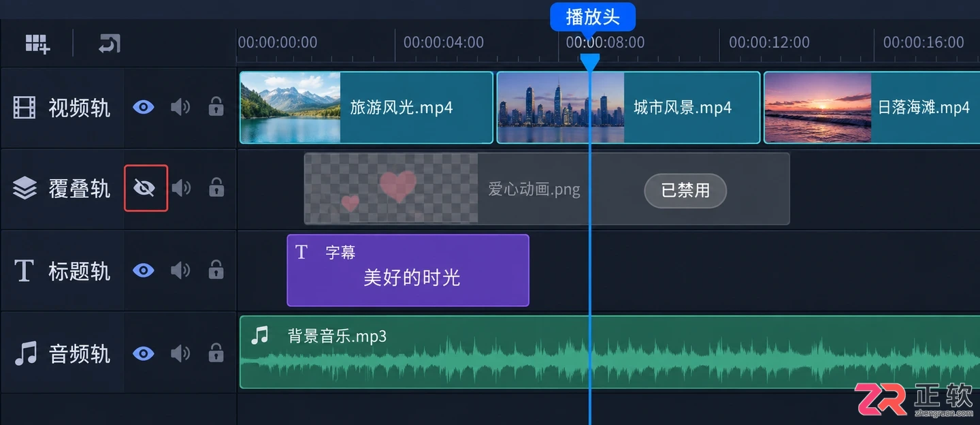Image resolution: width=980 pixels, height=425 pixels.
Task: Toggle the ripple editing arrow icon
Action: (110, 44)
